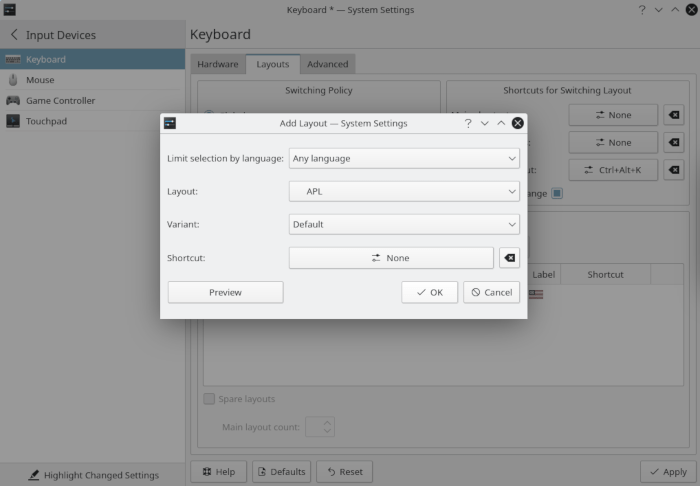Clear the Ctrl+Alt+K shortcut
Screen dimensions: 700x486
(674, 170)
